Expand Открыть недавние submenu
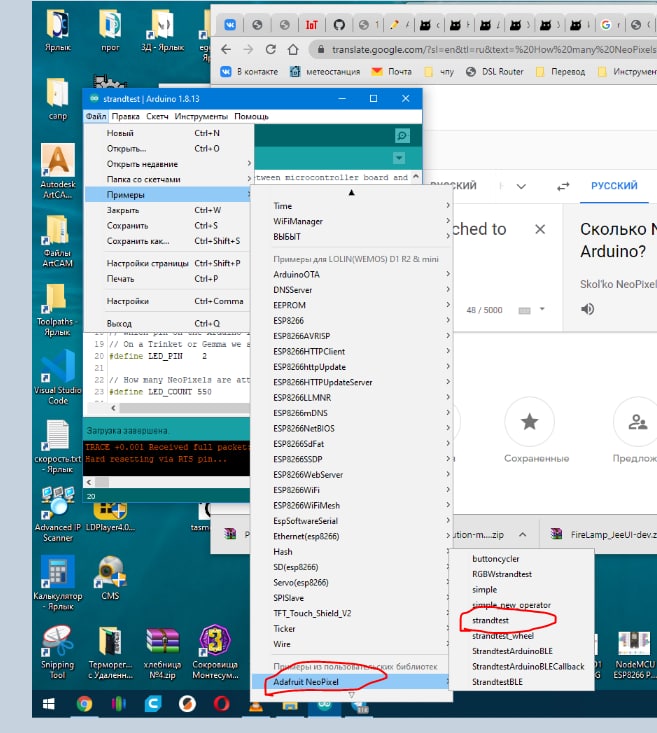Screen dimensions: 657x733 pyautogui.click(x=168, y=164)
